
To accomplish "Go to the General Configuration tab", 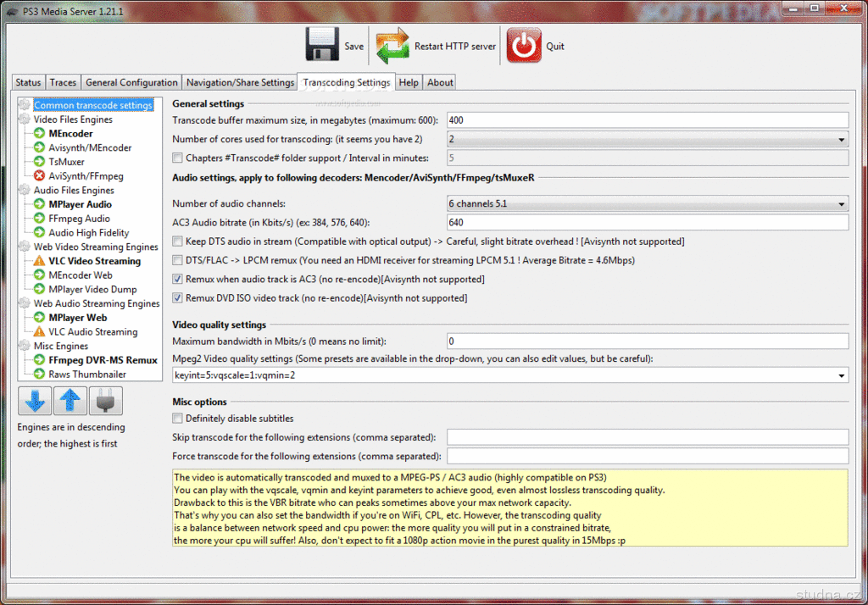I will pyautogui.click(x=131, y=82).
